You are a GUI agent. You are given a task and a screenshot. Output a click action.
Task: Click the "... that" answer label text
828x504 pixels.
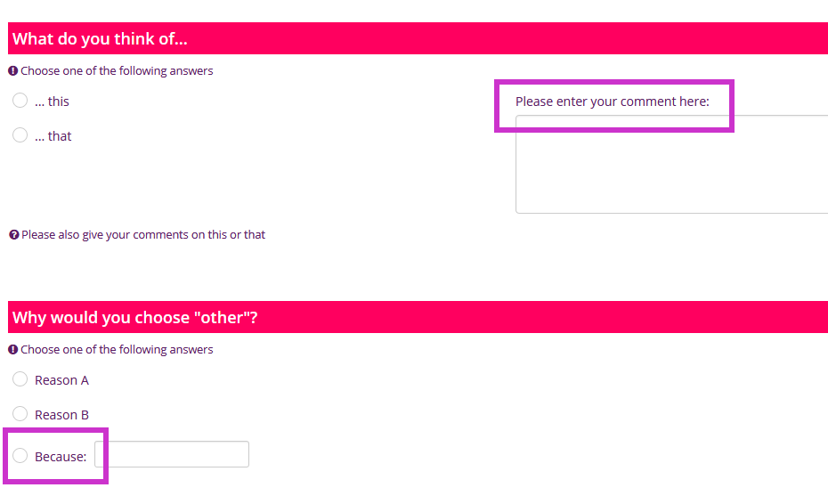[x=53, y=136]
